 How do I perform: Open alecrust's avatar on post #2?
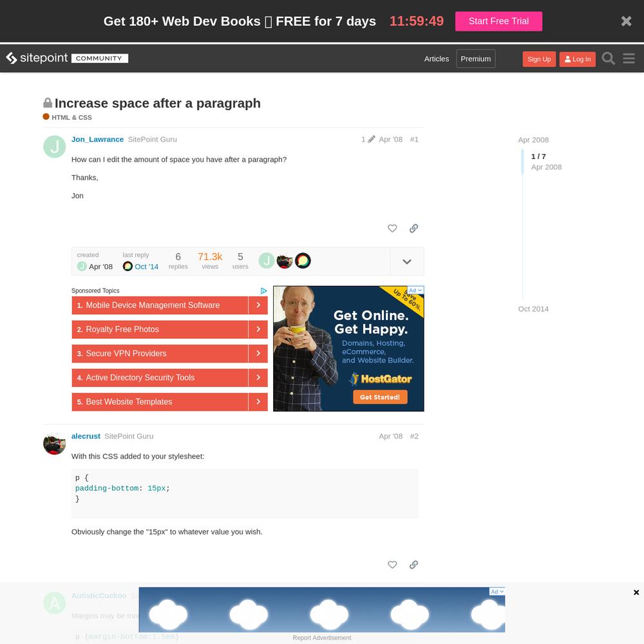coord(54,444)
